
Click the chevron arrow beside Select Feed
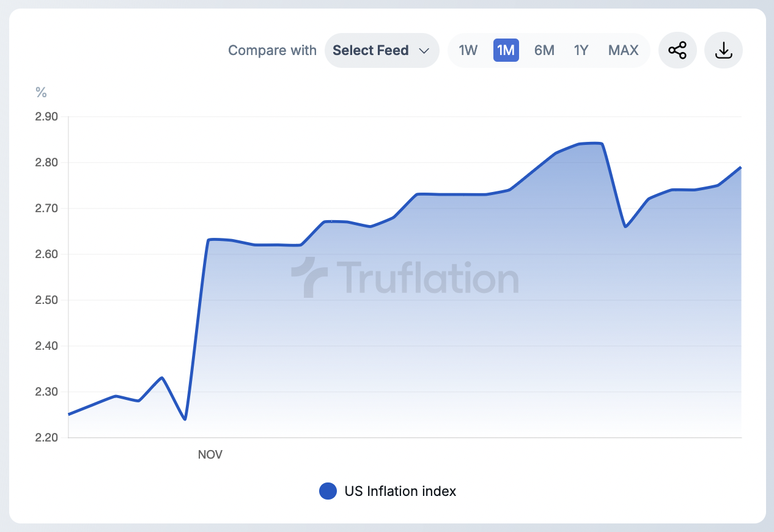coord(424,51)
